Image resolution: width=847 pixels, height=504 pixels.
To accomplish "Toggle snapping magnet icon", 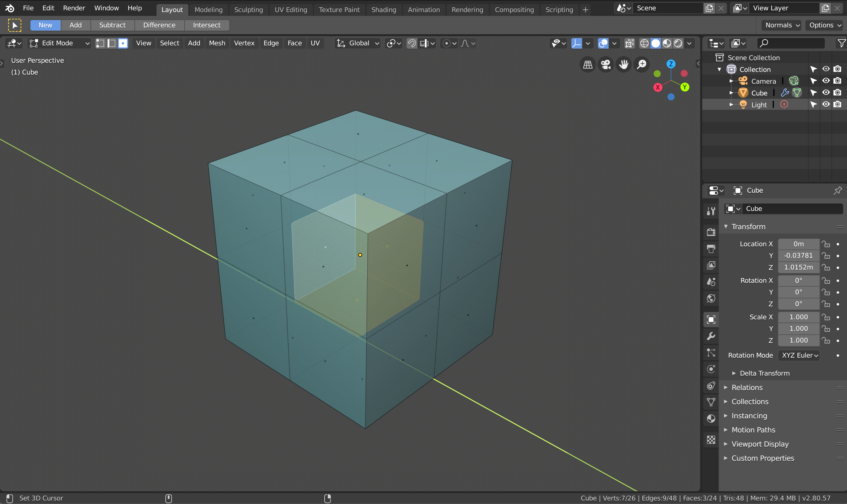I will pos(412,43).
